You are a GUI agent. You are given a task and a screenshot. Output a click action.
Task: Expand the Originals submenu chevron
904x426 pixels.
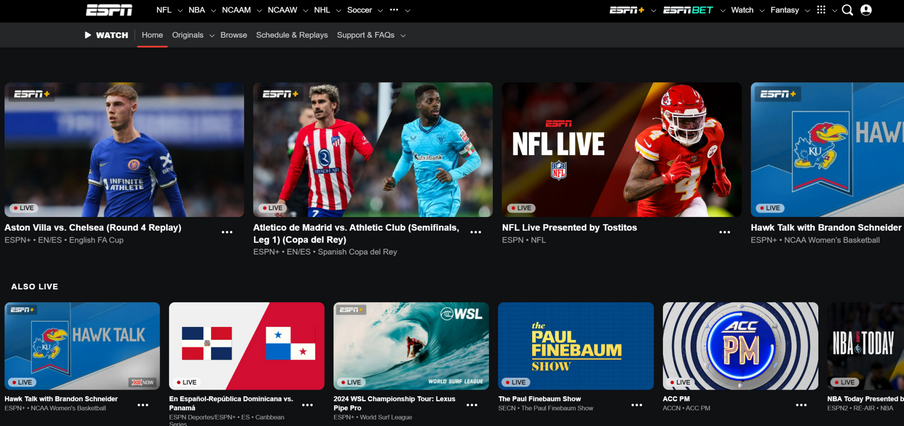pos(212,36)
